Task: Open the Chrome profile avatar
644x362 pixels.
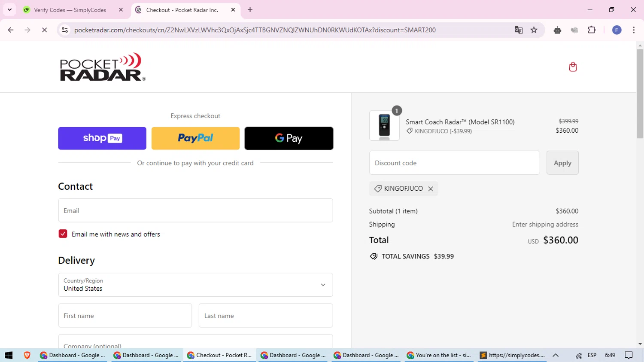Action: point(617,30)
